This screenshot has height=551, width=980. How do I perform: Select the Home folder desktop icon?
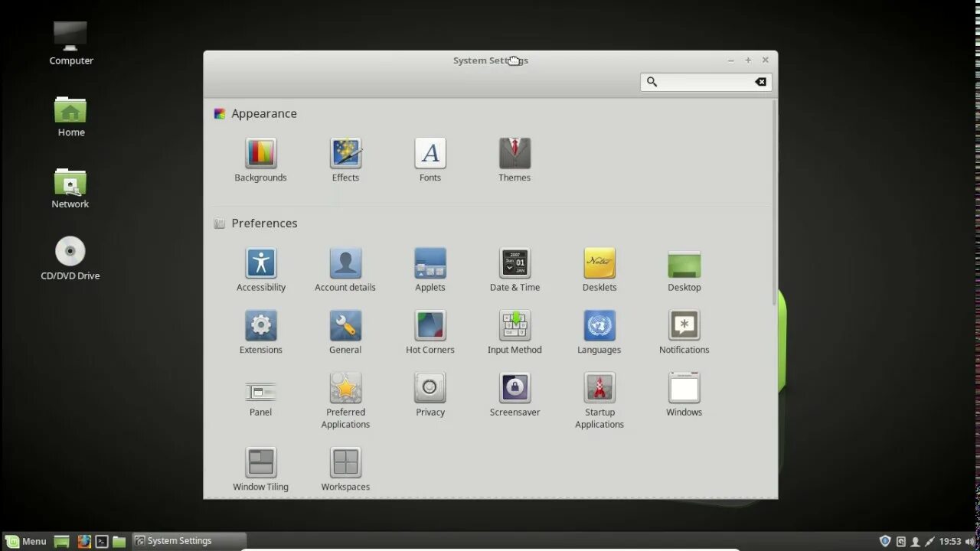click(x=70, y=116)
